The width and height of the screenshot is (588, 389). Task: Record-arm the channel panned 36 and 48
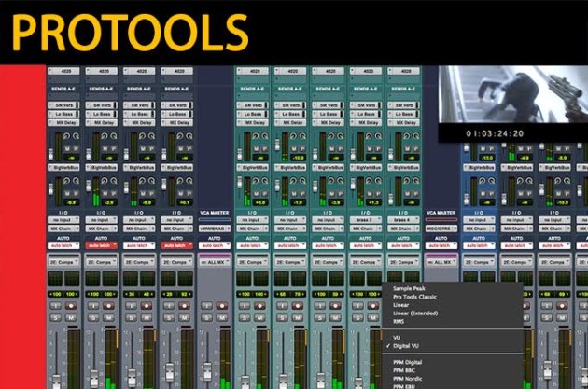click(x=147, y=306)
